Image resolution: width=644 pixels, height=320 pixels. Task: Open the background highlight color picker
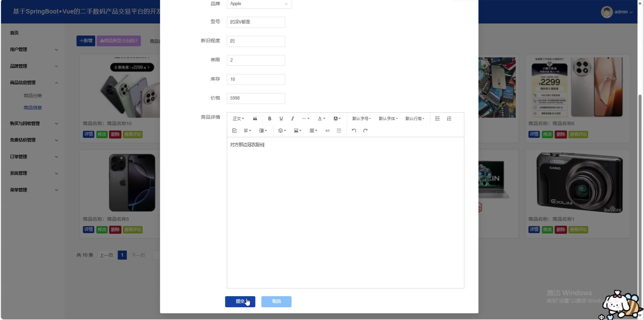(x=337, y=119)
